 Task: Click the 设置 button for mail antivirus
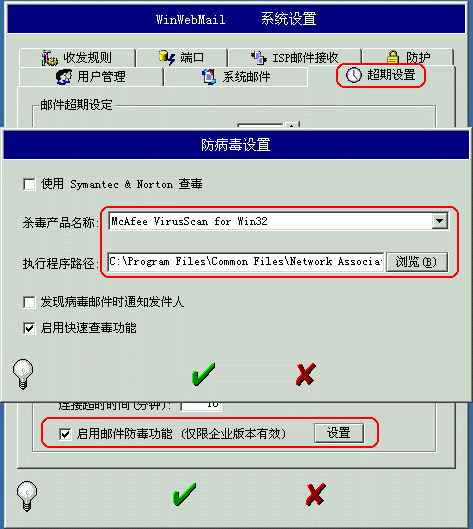click(339, 433)
